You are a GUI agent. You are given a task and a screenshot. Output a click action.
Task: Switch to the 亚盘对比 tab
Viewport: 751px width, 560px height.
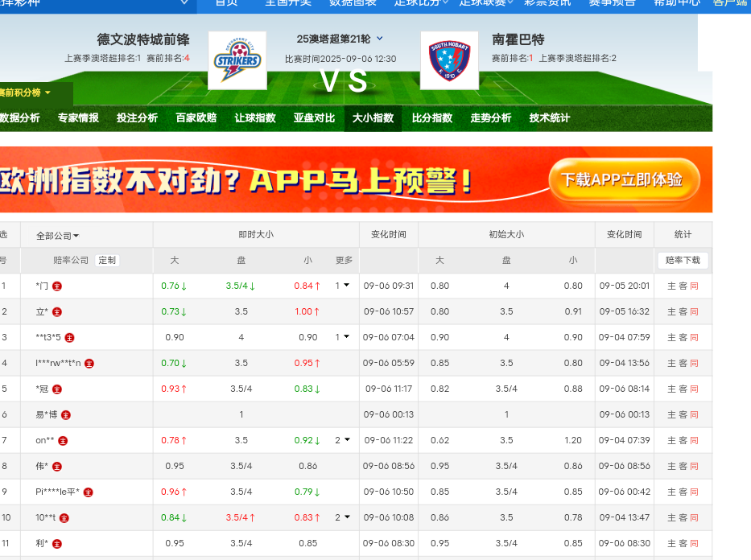click(314, 118)
